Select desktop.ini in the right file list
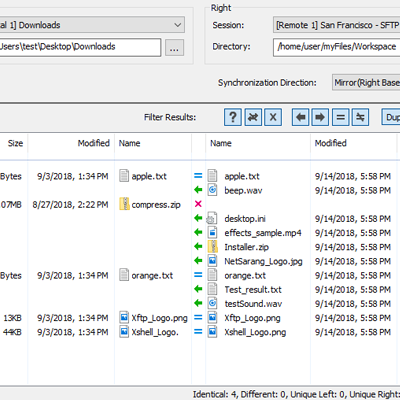Viewport: 400px width, 400px height. (x=245, y=219)
